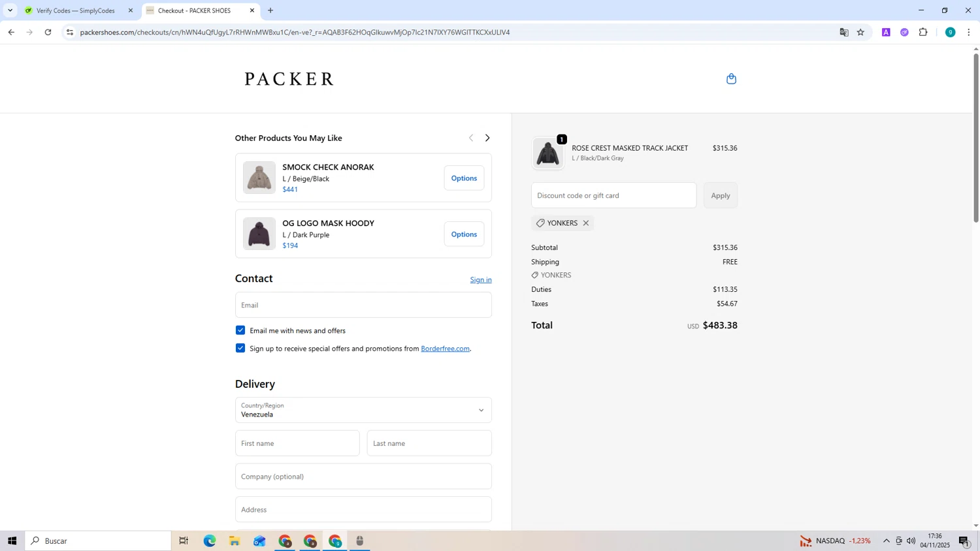Open the purple A extension icon
This screenshot has width=980, height=551.
click(886, 32)
